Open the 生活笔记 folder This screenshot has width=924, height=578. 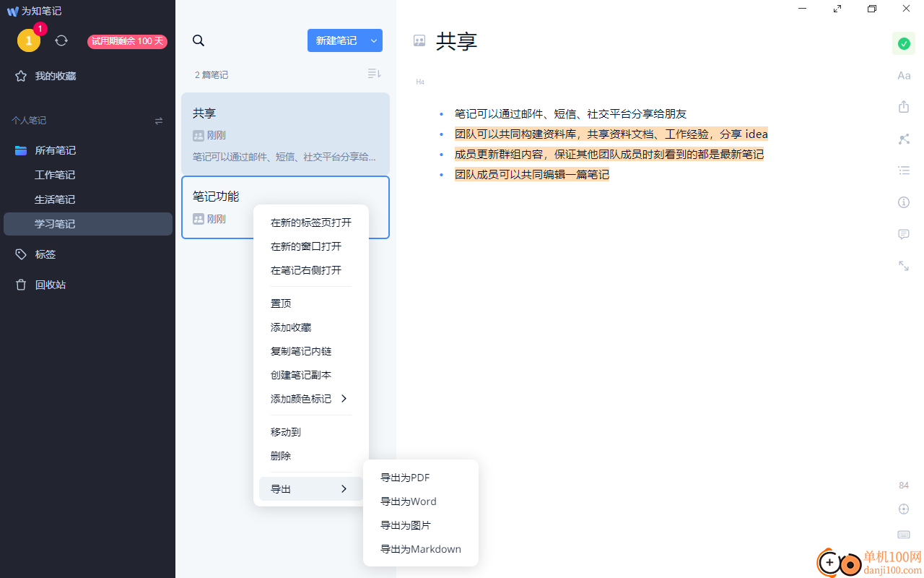coord(87,199)
